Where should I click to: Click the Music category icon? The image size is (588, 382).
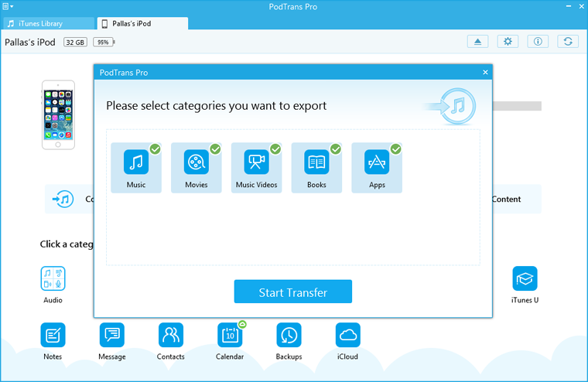(x=136, y=162)
